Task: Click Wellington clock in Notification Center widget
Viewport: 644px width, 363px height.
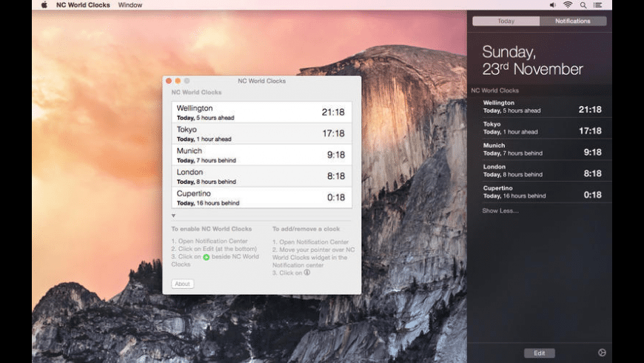Action: pos(541,107)
